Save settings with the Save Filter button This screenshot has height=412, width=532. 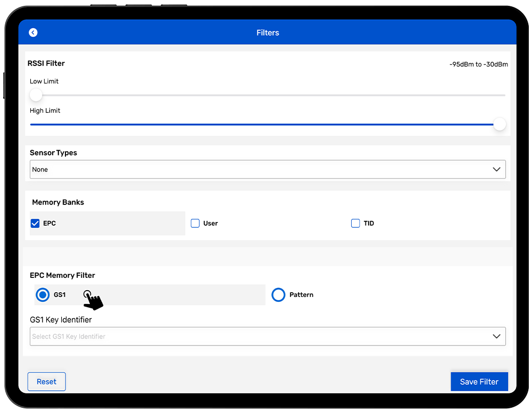[x=479, y=382]
